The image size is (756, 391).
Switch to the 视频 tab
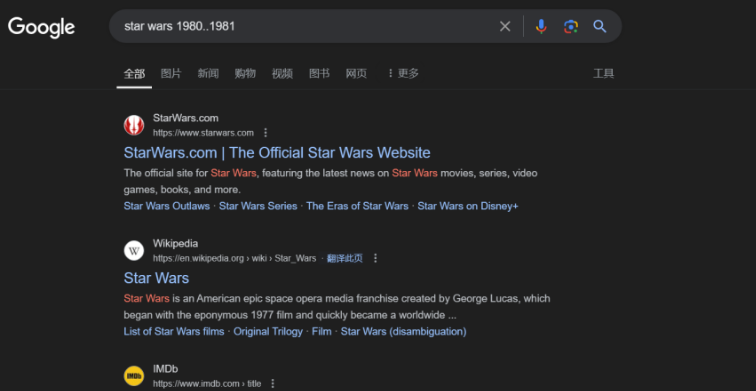(x=282, y=74)
